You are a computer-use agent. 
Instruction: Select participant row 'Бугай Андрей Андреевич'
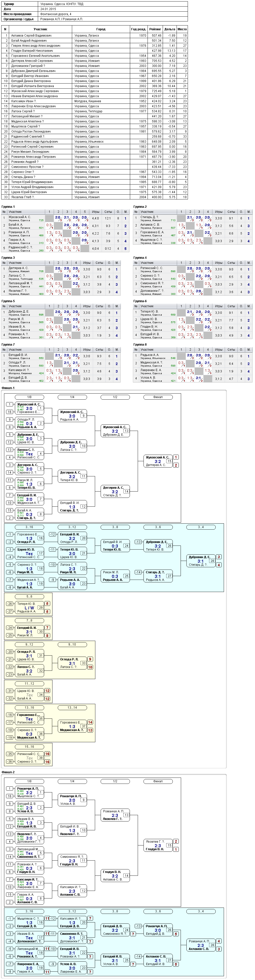coord(95,40)
